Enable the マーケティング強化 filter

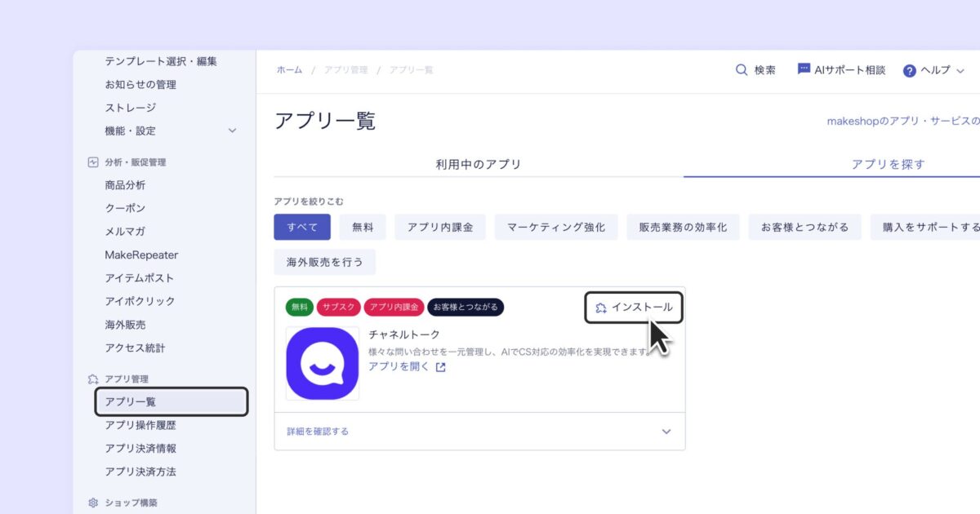click(x=556, y=227)
